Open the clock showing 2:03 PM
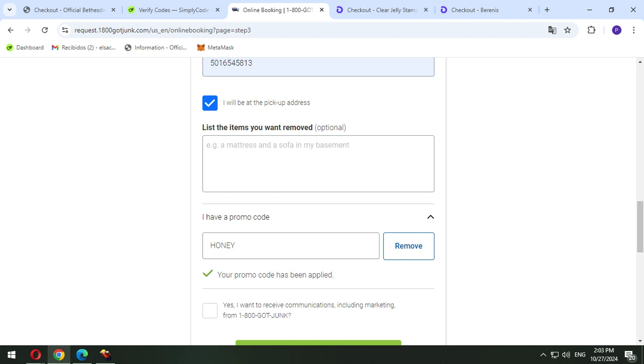The height and width of the screenshot is (364, 644). 604,355
